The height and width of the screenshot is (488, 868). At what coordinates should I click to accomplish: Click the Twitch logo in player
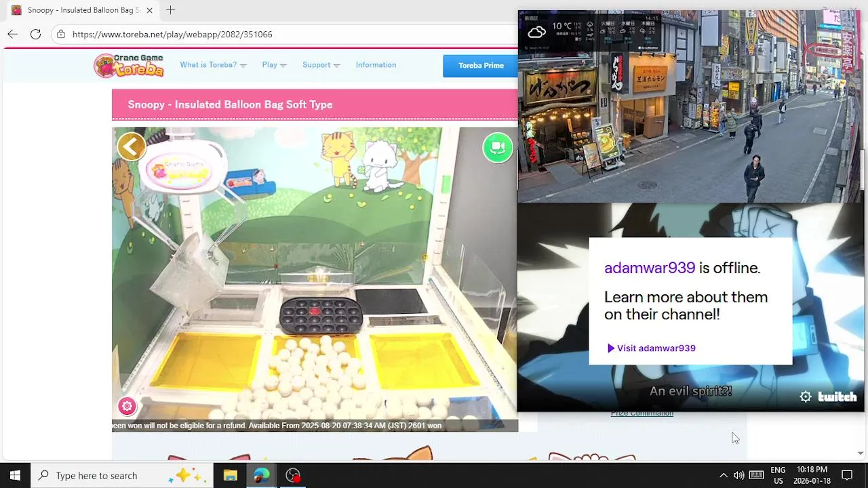tap(837, 397)
